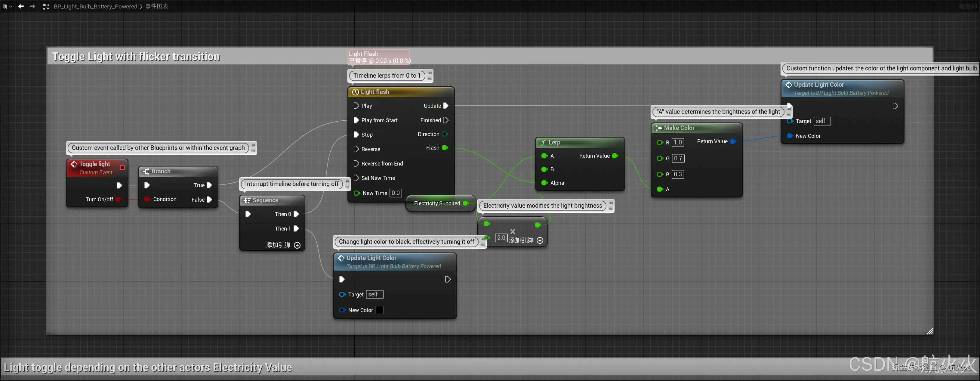Viewport: 980px width, 381px height.
Task: Click the Light flash timeline clock icon
Action: 355,92
